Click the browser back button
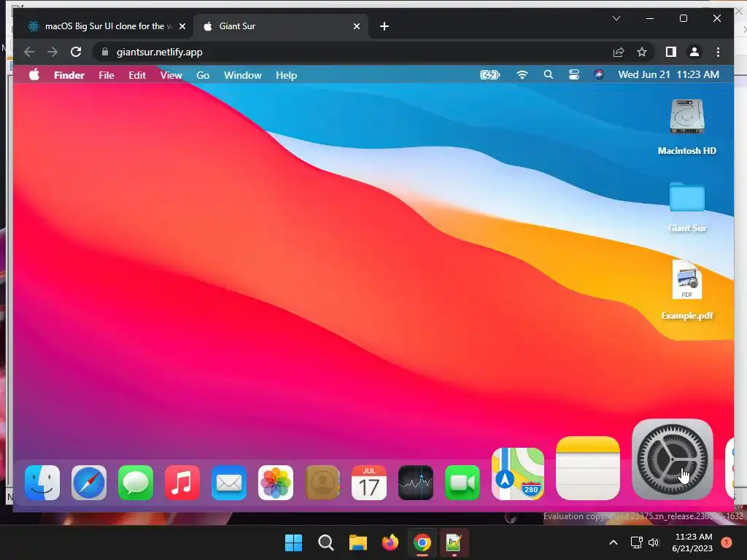 [x=29, y=52]
